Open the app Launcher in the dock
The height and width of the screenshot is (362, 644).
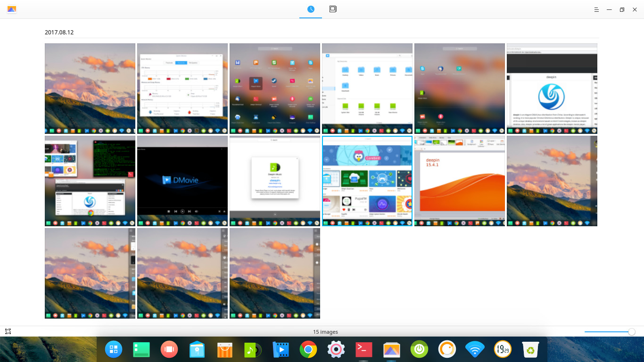point(114,349)
